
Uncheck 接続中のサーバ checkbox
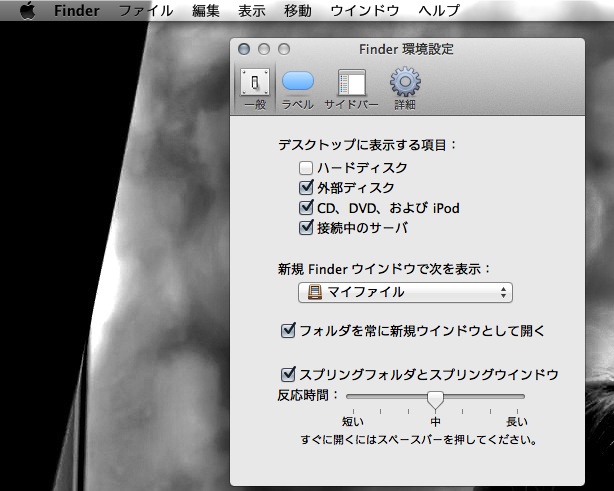click(306, 227)
